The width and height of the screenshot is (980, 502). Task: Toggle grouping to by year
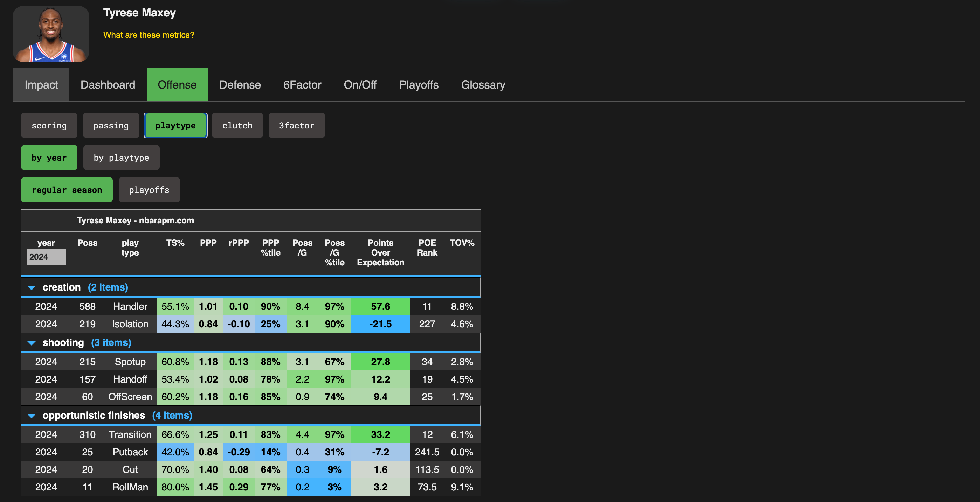49,158
